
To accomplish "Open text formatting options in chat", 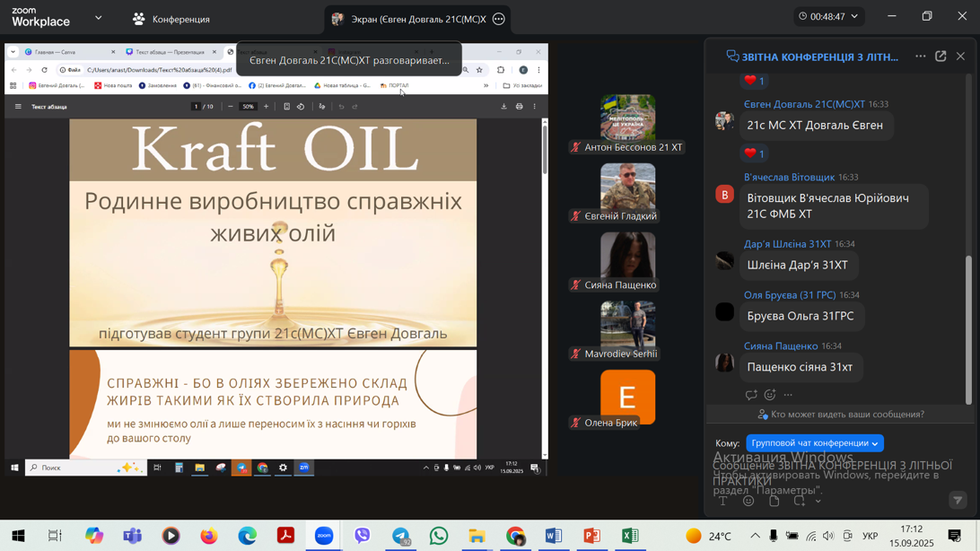I will (722, 502).
